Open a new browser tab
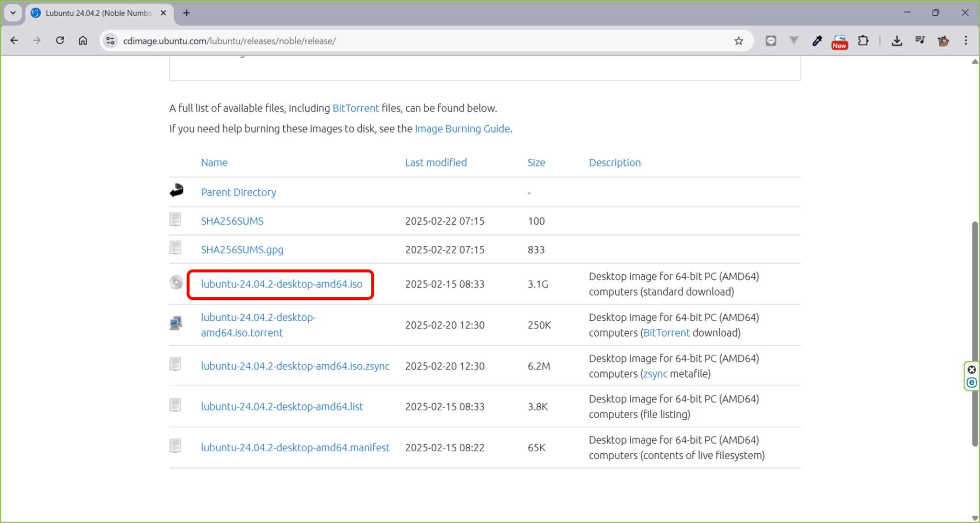This screenshot has height=523, width=980. pyautogui.click(x=187, y=13)
